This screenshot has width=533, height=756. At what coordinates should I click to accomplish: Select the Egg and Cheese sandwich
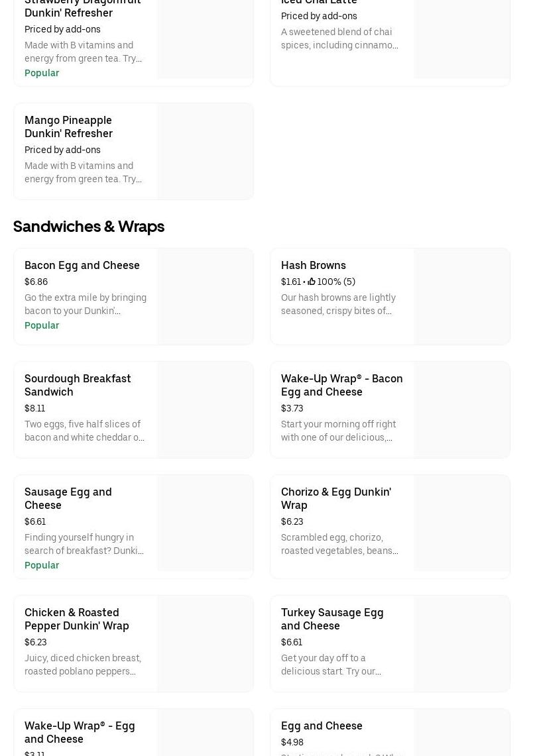point(322,726)
